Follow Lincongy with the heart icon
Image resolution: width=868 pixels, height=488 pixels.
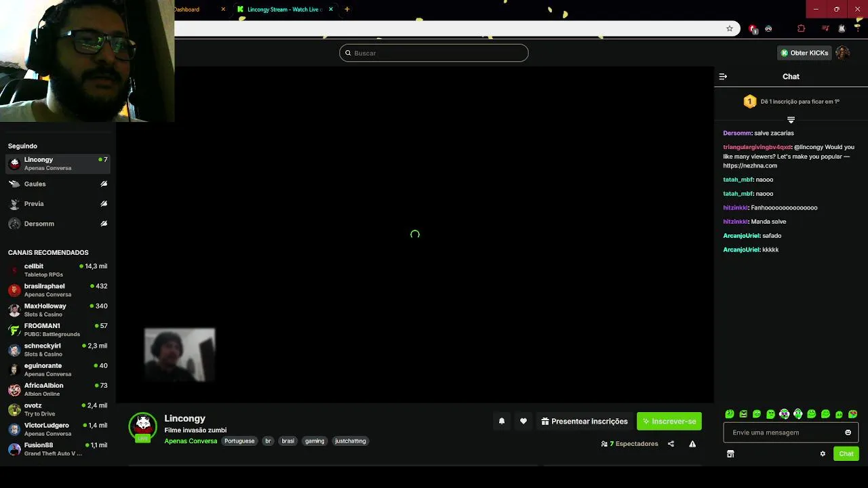click(524, 422)
